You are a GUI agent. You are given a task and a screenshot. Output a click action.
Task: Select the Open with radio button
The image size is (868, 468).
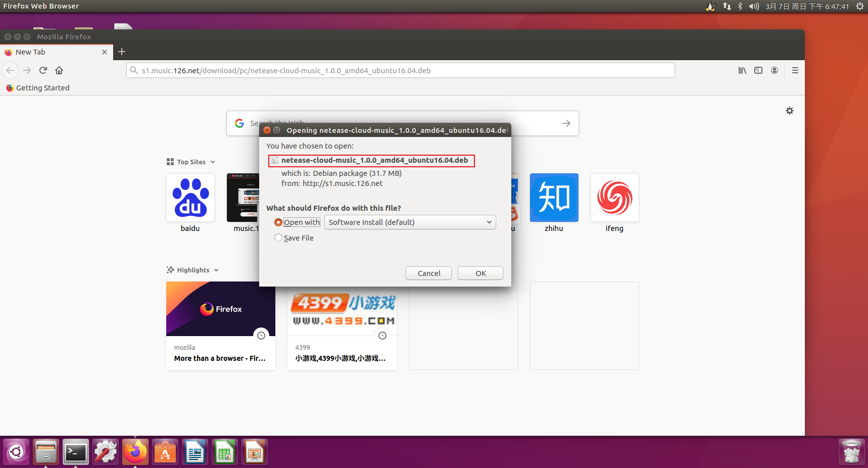point(278,222)
